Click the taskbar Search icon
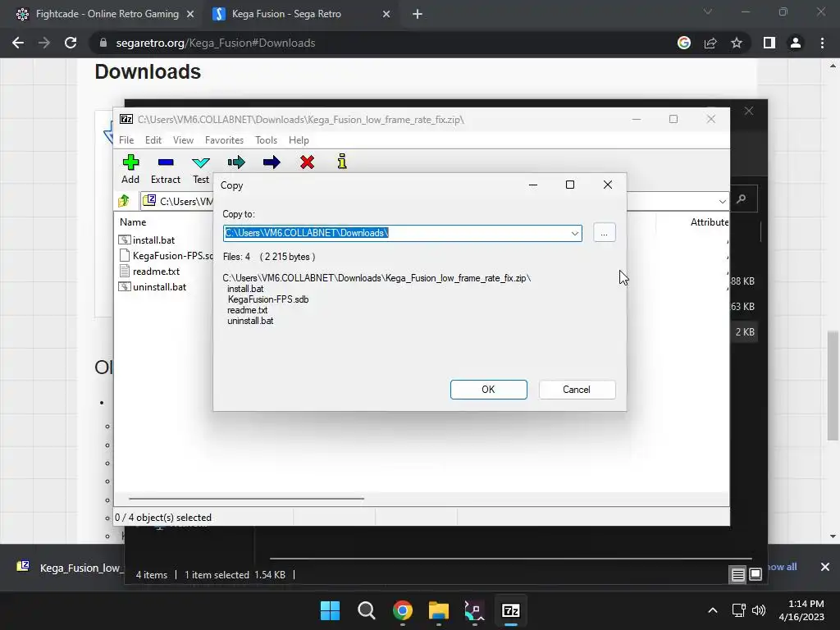 [367, 610]
